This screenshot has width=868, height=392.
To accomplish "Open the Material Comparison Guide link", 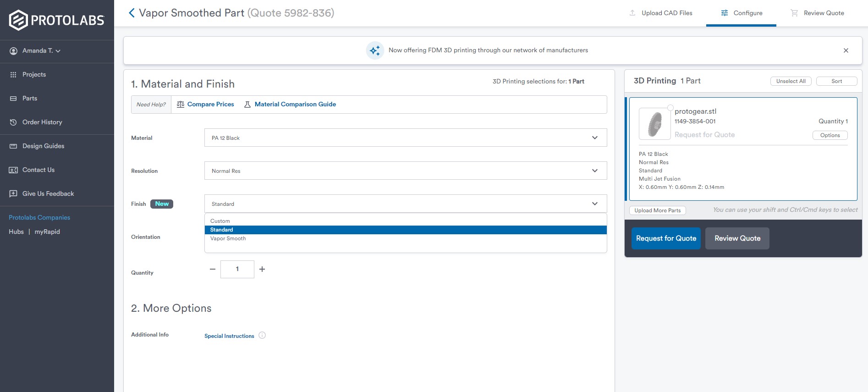I will click(295, 105).
